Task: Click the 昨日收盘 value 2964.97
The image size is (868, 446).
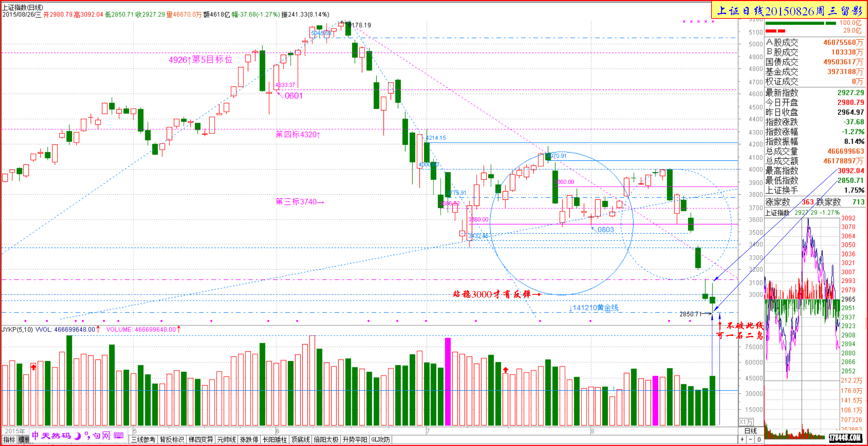Action: pos(851,112)
